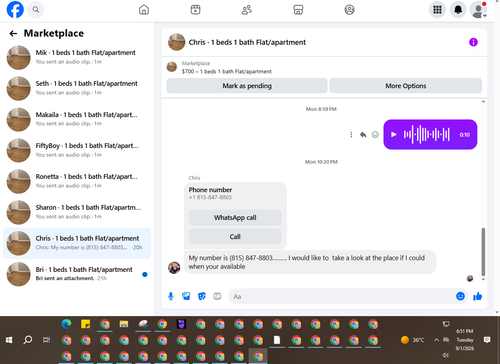
Task: Open Makaila's apartment conversation
Action: [x=77, y=119]
